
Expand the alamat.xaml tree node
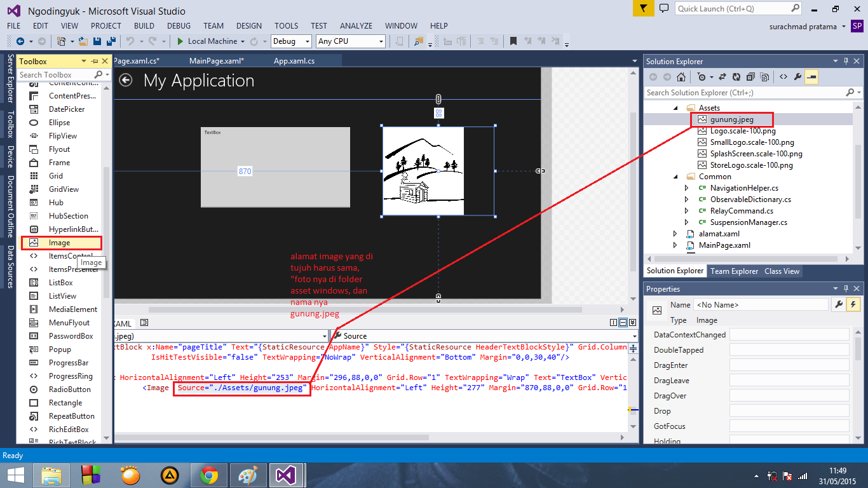pos(675,233)
